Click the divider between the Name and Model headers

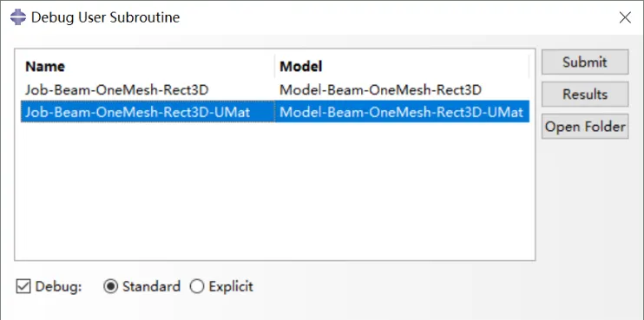click(275, 67)
